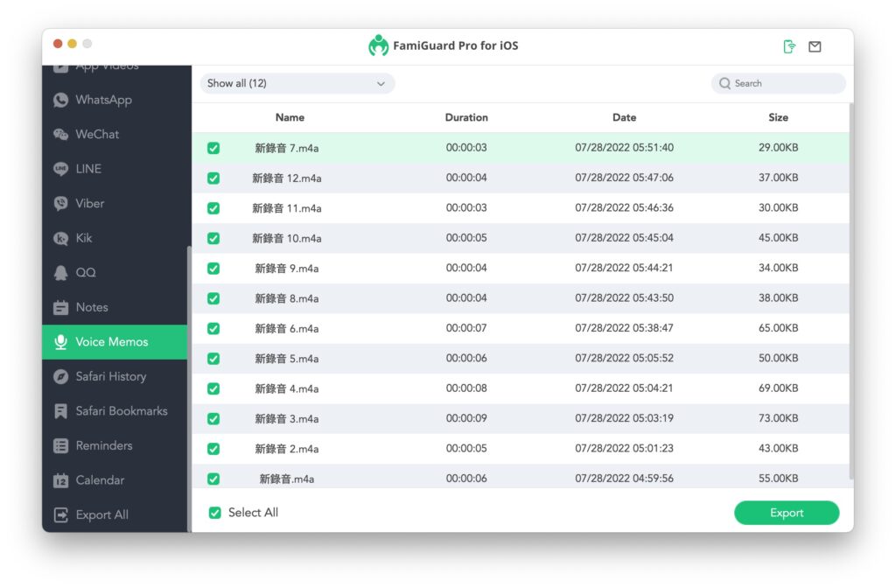Click size value 50.00KB
Screen dimensions: 896x588
click(778, 358)
